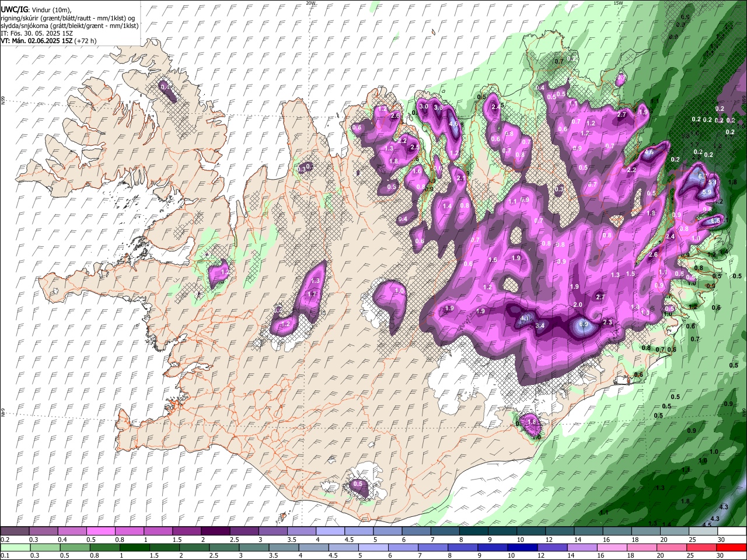
Task: Click the 'rigning/skúrir' legend description line
Action: 68,17
